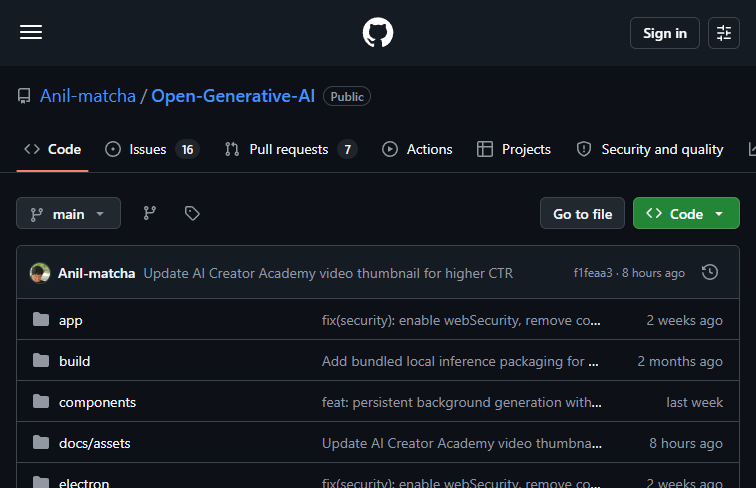Open the components folder
756x488 pixels.
click(97, 403)
